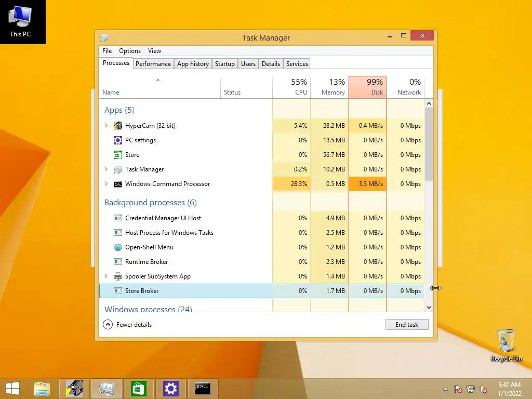The image size is (532, 399).
Task: Expand Windows Command Processor process
Action: pos(106,184)
